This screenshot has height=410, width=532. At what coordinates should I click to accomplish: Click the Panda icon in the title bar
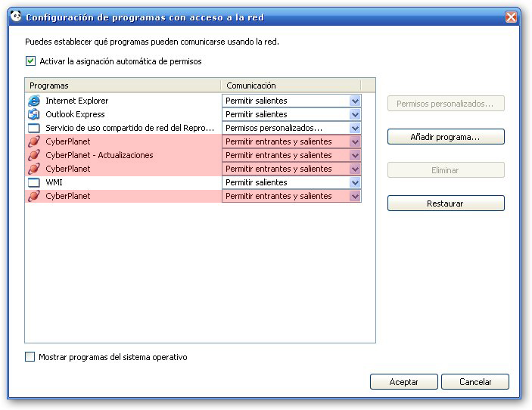click(16, 16)
